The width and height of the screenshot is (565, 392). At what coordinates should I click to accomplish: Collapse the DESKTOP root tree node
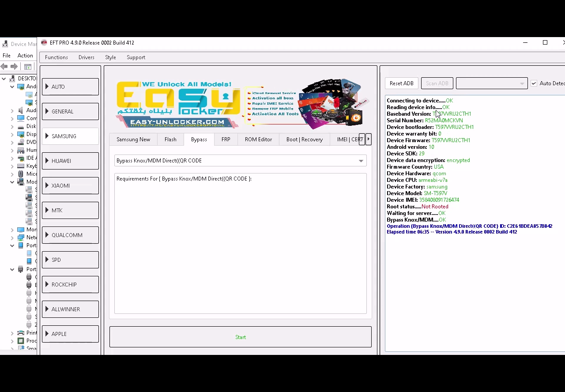4,79
